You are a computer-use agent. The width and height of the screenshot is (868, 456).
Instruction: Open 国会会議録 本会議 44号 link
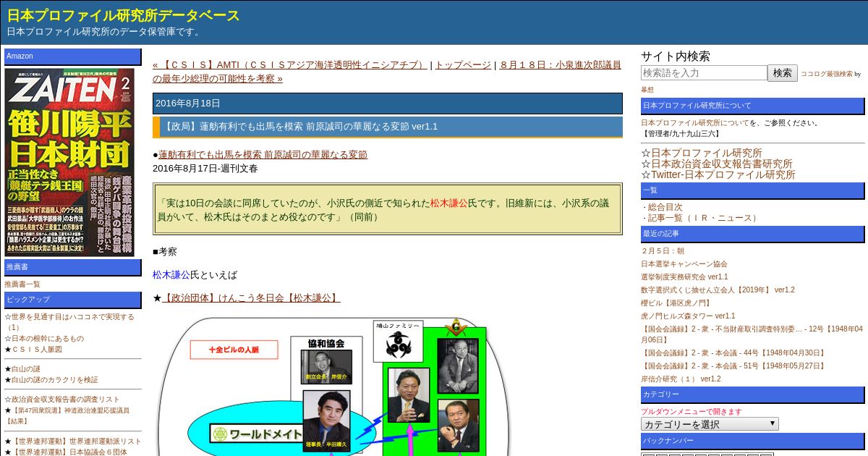point(733,352)
